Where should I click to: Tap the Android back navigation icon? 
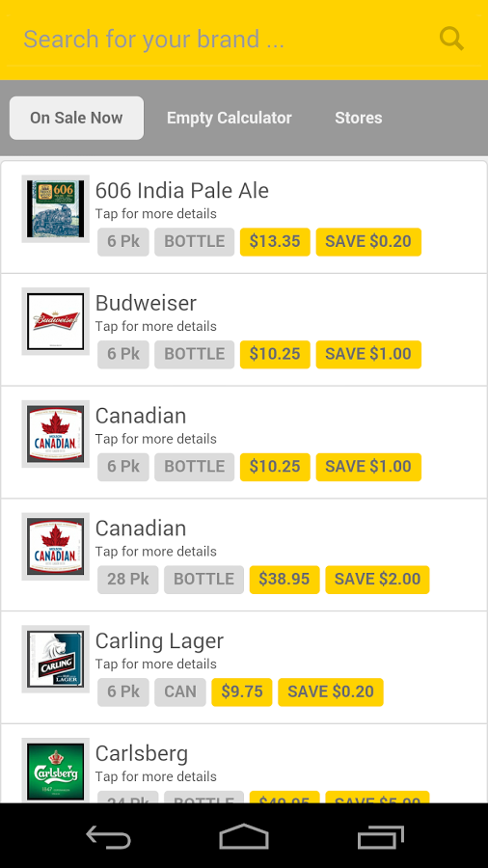click(x=108, y=836)
